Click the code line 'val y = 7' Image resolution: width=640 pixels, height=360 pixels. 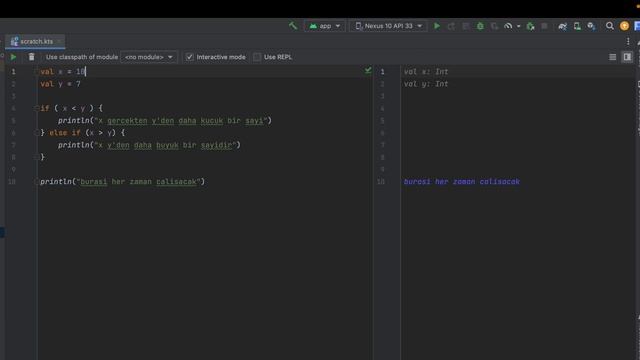(60, 84)
